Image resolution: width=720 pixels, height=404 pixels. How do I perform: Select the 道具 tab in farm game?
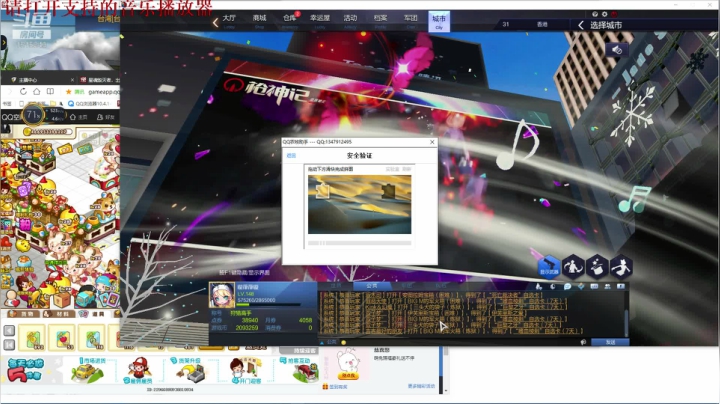coord(92,314)
